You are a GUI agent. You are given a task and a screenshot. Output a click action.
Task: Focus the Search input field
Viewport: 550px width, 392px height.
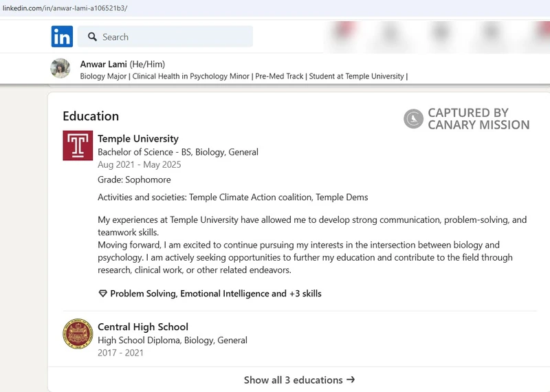(x=165, y=36)
